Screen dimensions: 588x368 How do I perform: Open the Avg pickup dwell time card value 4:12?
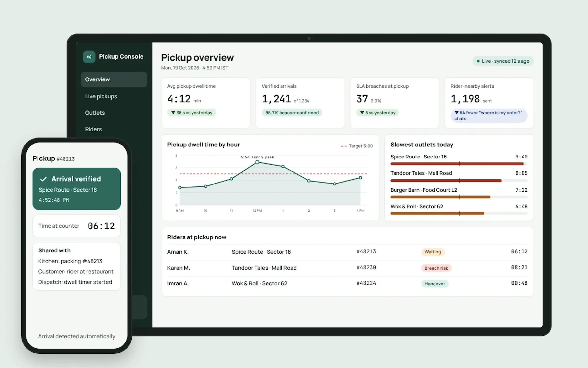coord(179,99)
